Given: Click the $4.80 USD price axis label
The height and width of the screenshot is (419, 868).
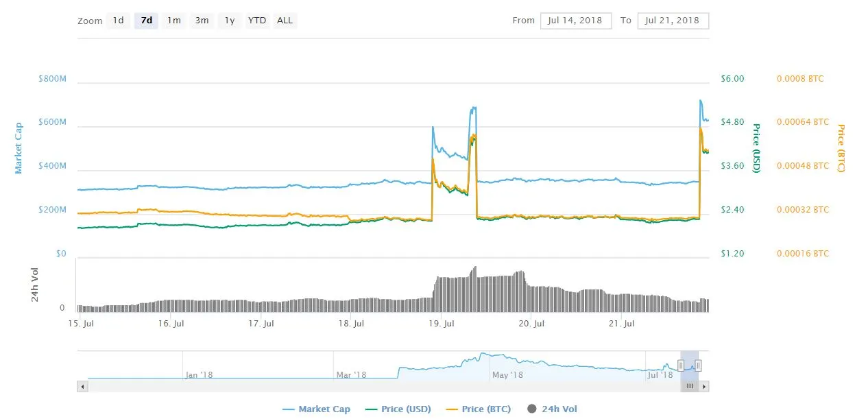Looking at the screenshot, I should (732, 122).
